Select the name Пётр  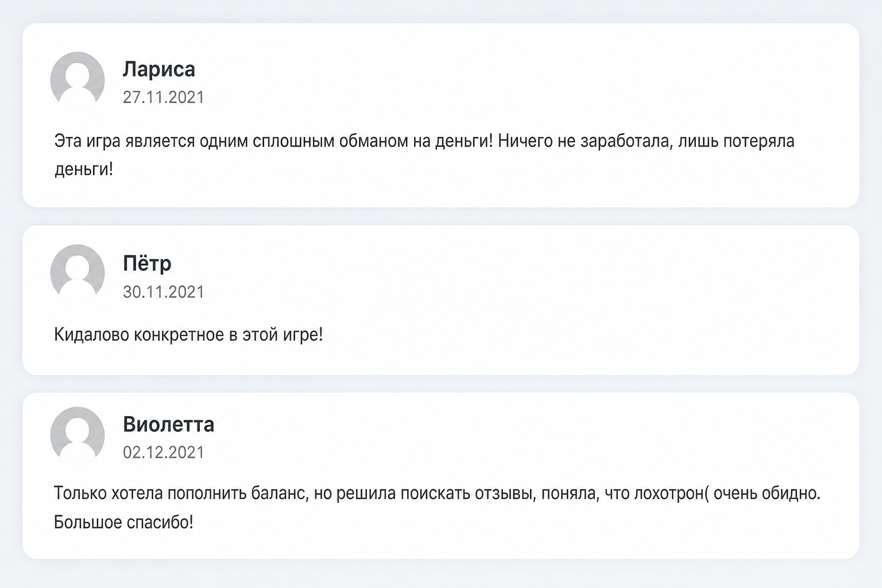coord(147,263)
